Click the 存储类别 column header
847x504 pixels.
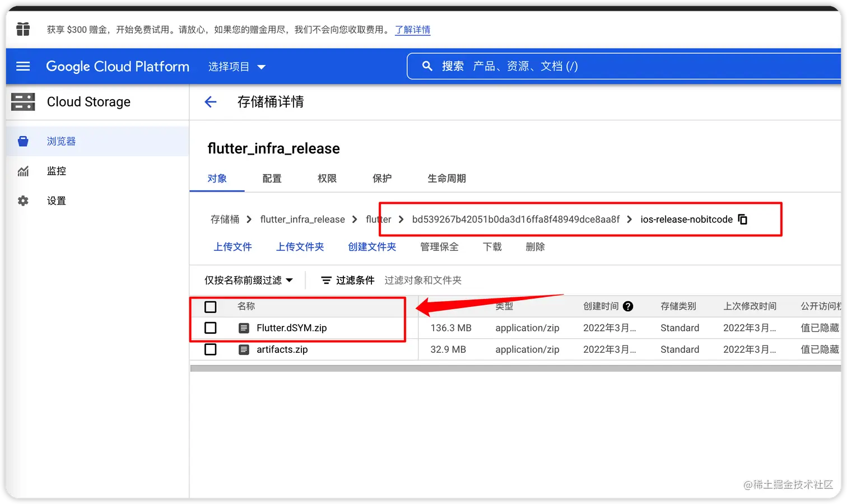tap(678, 306)
